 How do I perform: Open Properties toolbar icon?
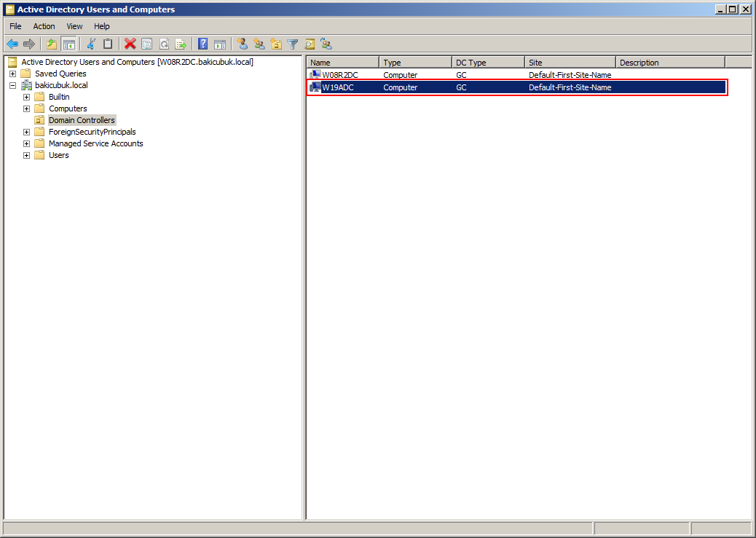pos(147,44)
